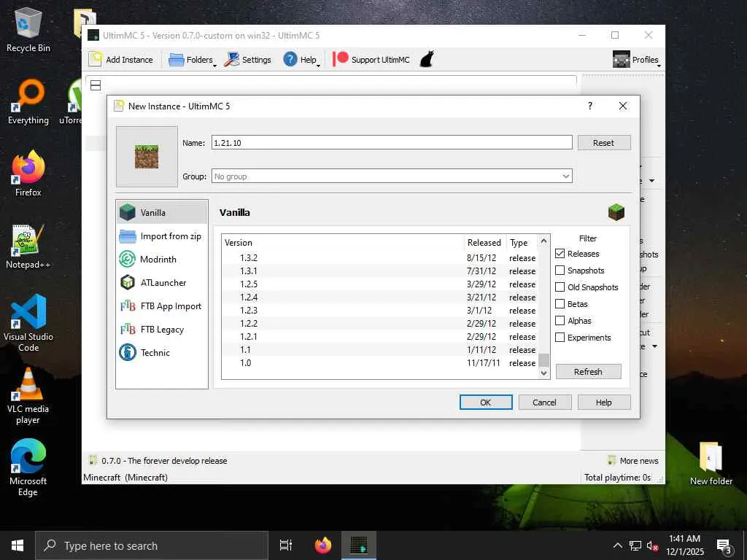This screenshot has width=747, height=560.
Task: Select version 1.2.1 row
Action: 380,336
